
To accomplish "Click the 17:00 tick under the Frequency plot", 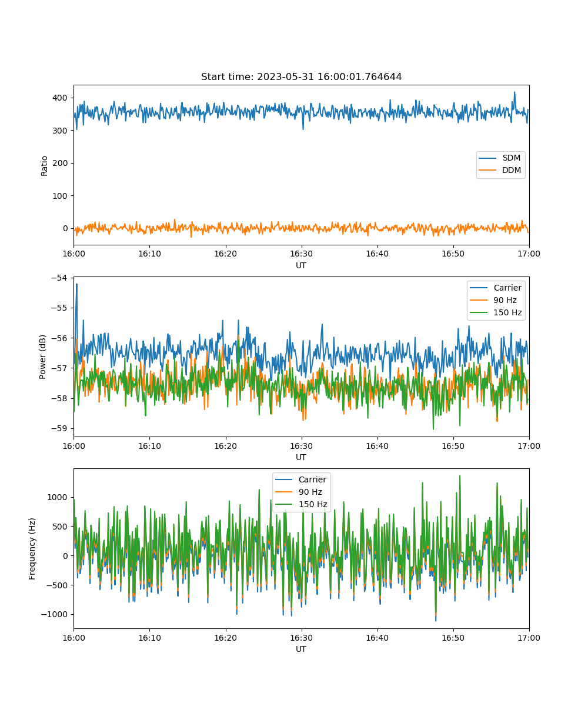I will point(529,637).
